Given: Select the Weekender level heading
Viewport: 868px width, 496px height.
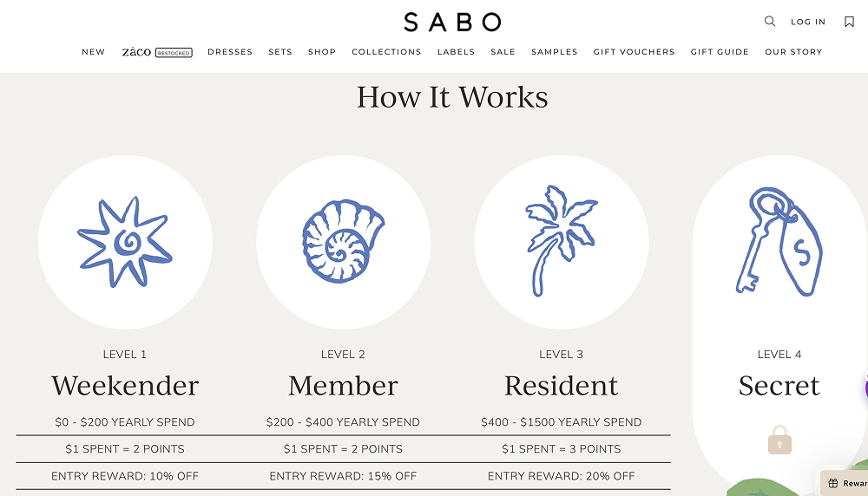Looking at the screenshot, I should tap(125, 385).
